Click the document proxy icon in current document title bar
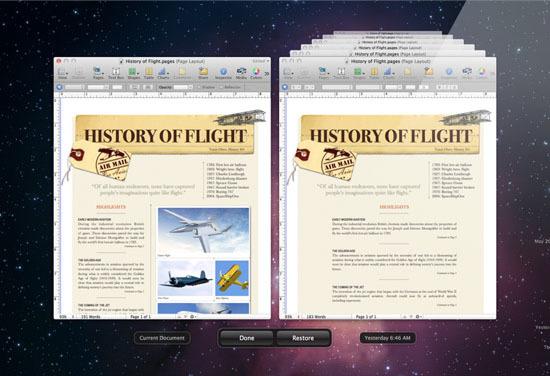 click(x=122, y=61)
